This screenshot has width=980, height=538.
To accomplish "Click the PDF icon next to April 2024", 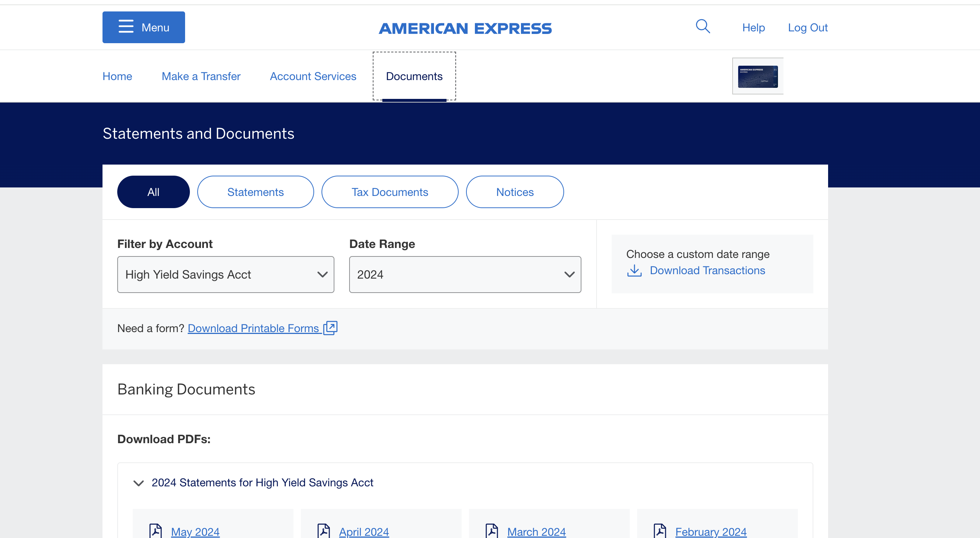I will [323, 531].
